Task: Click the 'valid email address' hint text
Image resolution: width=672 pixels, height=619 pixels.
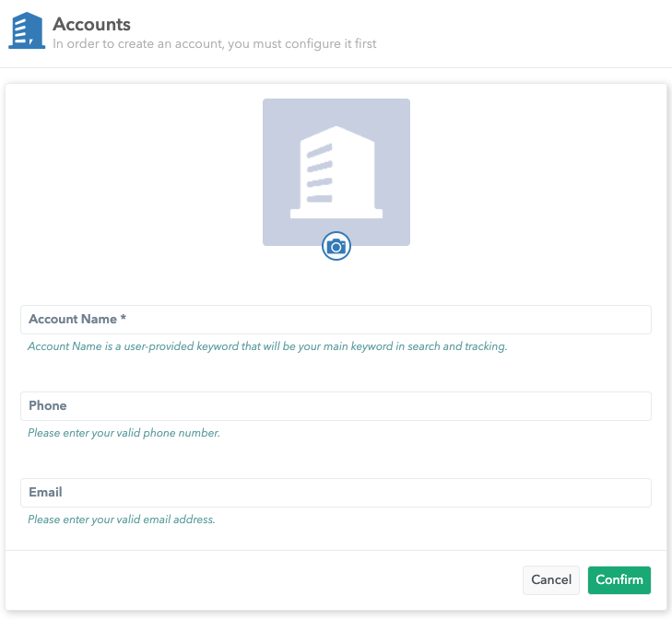Action: click(x=121, y=520)
